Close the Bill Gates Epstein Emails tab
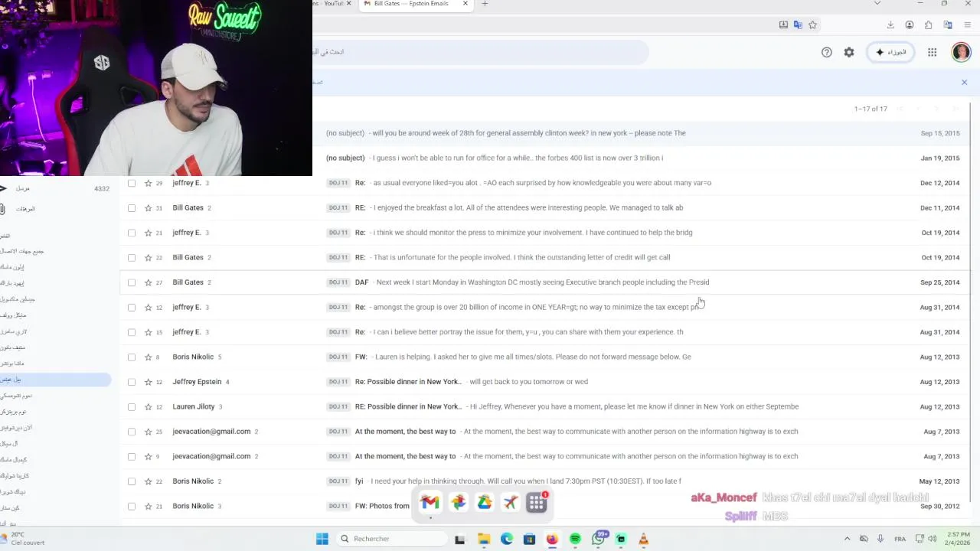 (x=465, y=4)
